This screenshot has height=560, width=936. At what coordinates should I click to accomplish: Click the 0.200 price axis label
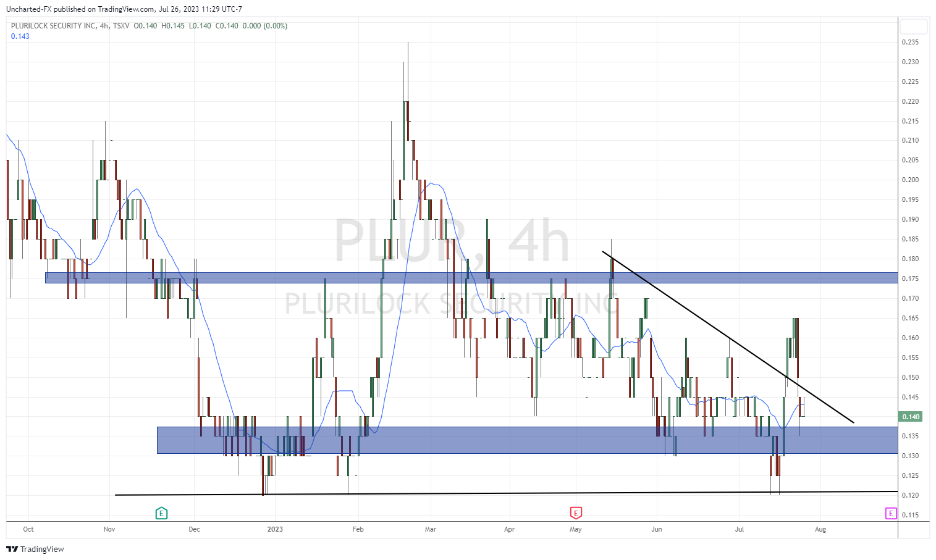[x=910, y=180]
